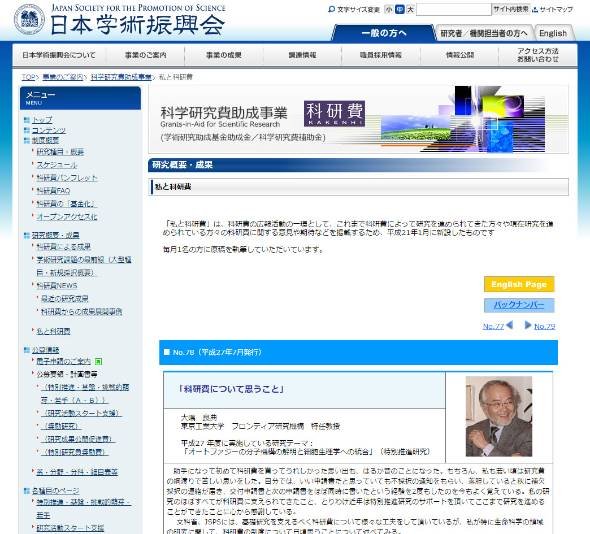Image resolution: width=590 pixels, height=534 pixels.
Task: Open 事業のご案内 menu item
Action: (x=146, y=55)
